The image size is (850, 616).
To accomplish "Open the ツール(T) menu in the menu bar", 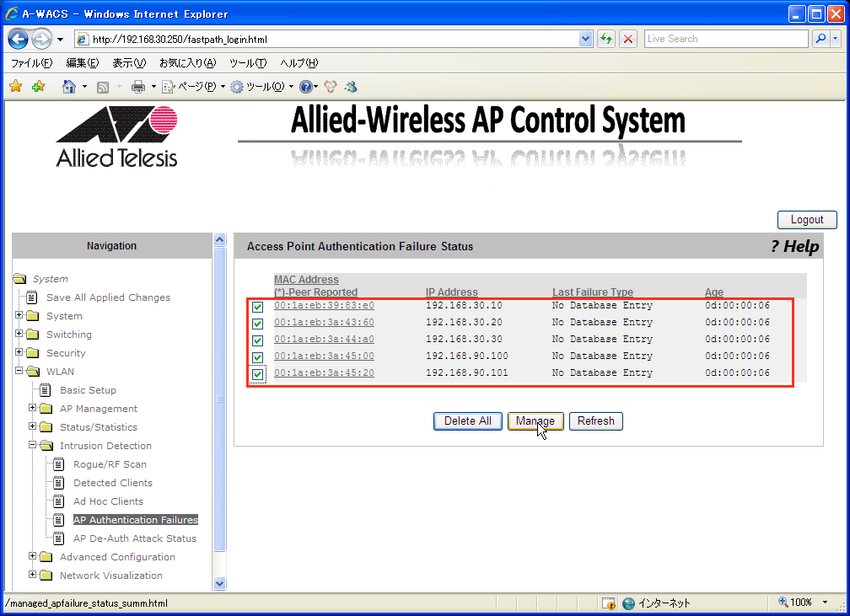I will tap(248, 63).
